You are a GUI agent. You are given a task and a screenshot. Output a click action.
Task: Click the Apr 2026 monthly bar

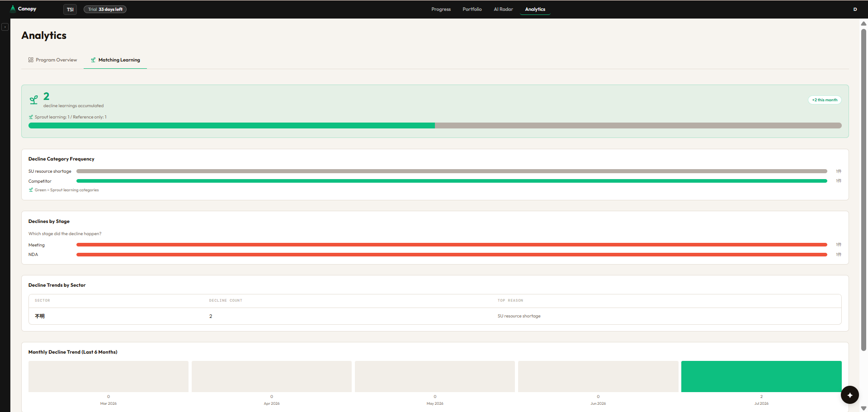click(272, 376)
